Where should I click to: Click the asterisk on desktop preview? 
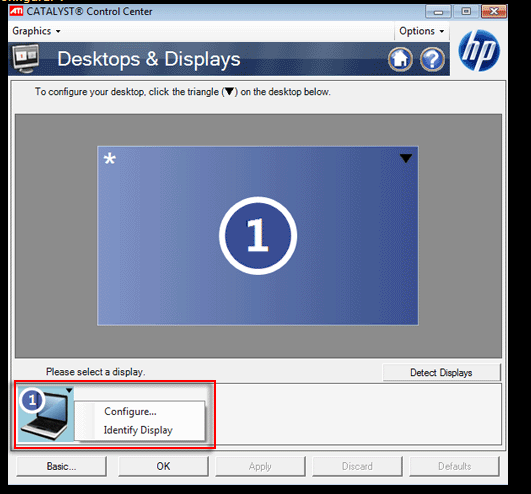(x=110, y=158)
